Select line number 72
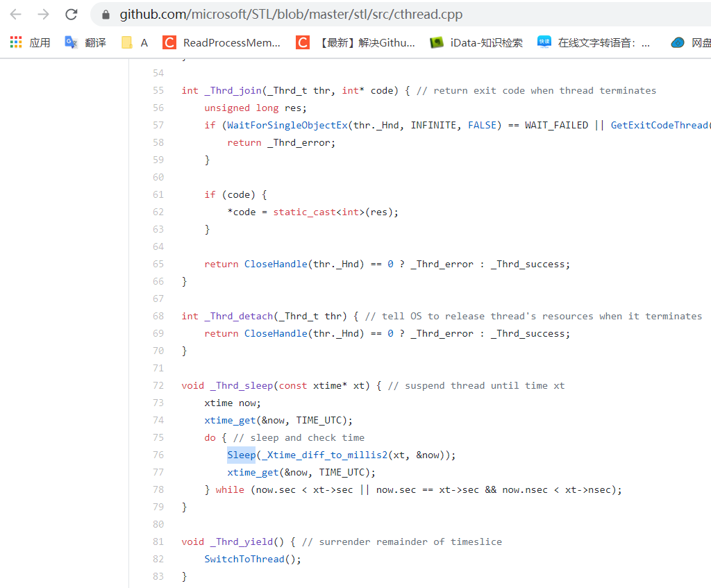 point(158,385)
